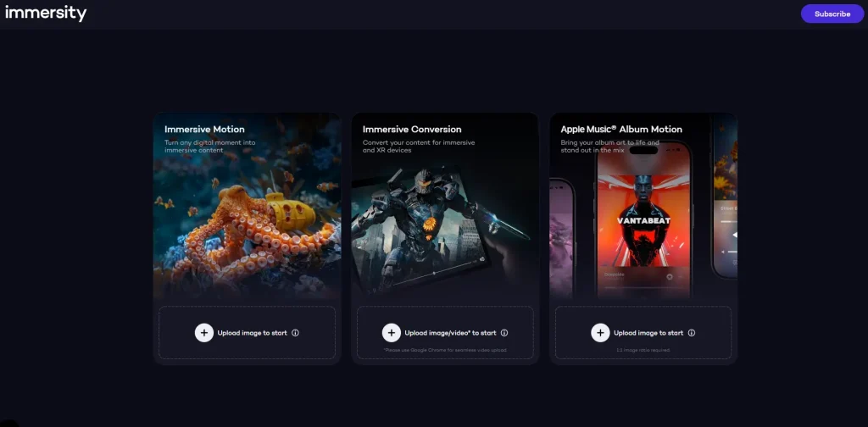Click the Immersive Motion card title
868x427 pixels.
coord(204,130)
